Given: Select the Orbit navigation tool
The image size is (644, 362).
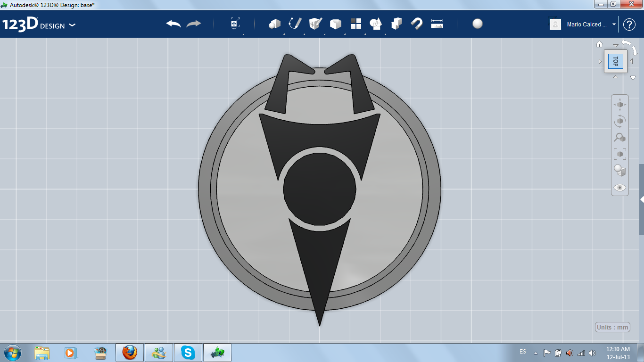Looking at the screenshot, I should pos(620,121).
